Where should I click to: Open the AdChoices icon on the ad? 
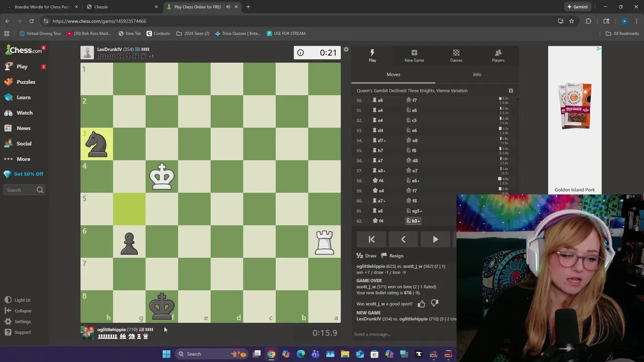(x=598, y=49)
